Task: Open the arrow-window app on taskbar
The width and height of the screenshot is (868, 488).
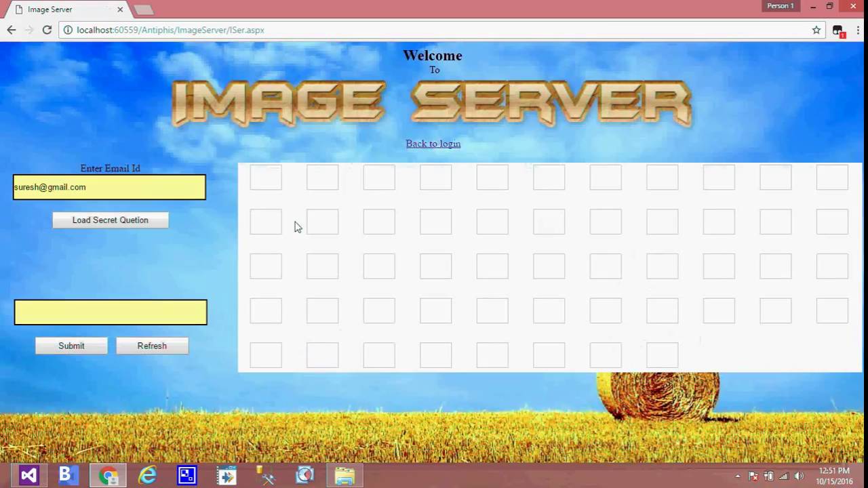Action: click(226, 475)
